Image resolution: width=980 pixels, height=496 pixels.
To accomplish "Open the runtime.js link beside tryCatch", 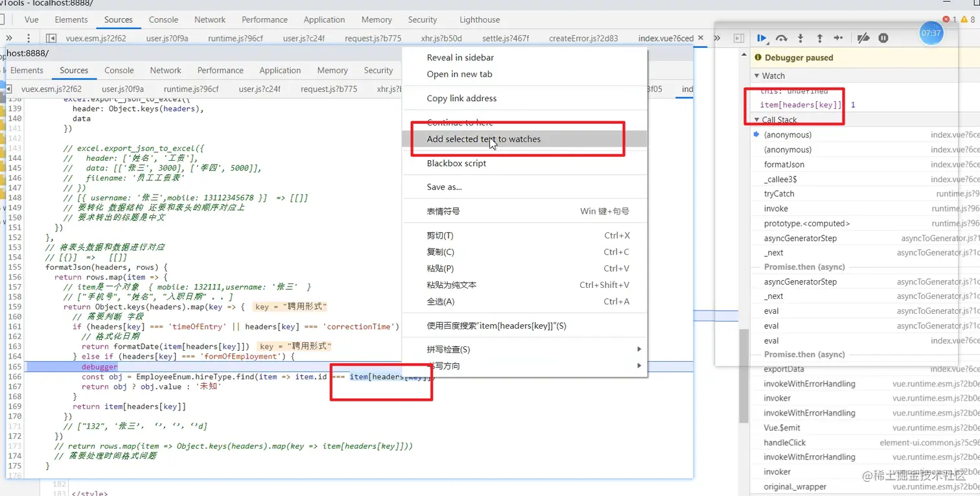I will (958, 194).
